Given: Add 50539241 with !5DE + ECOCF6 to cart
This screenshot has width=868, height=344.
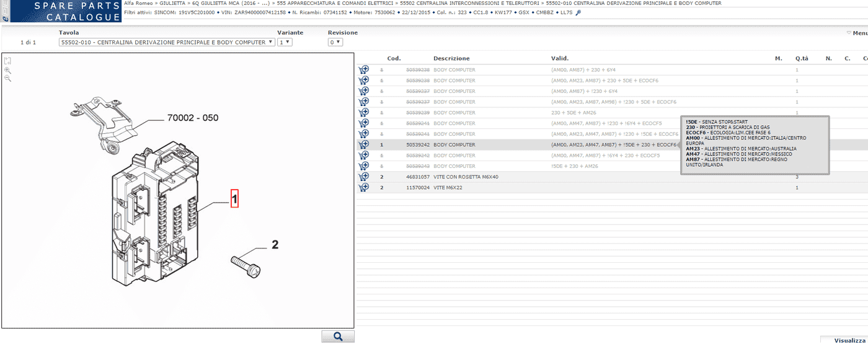Looking at the screenshot, I should (364, 134).
